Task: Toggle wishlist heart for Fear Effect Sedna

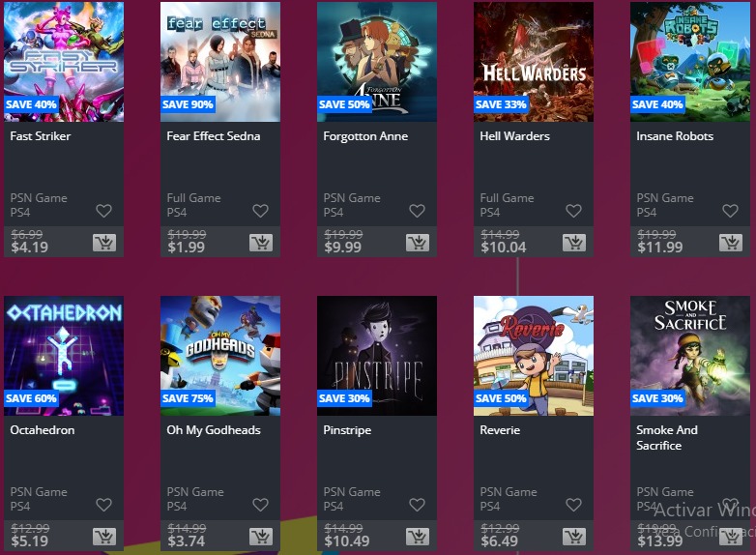Action: pyautogui.click(x=260, y=211)
